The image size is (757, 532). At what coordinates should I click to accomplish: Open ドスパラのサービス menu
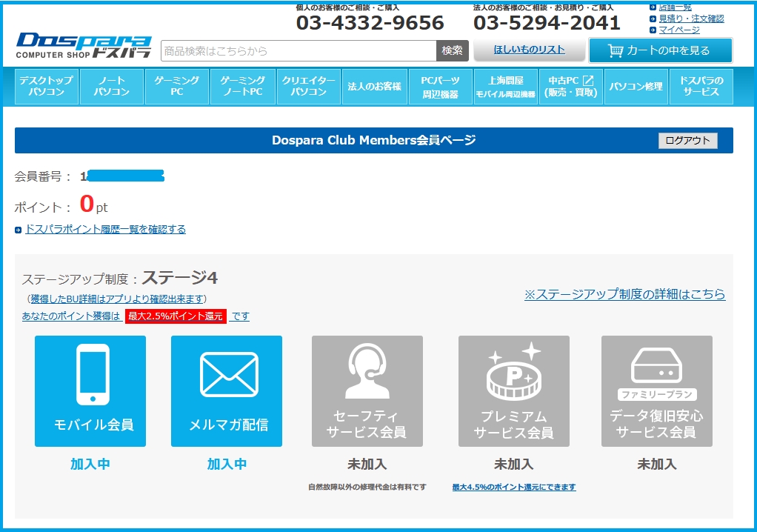click(701, 87)
